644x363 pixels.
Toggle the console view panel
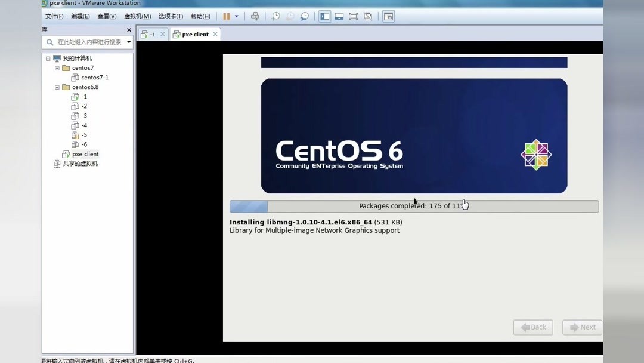click(388, 16)
